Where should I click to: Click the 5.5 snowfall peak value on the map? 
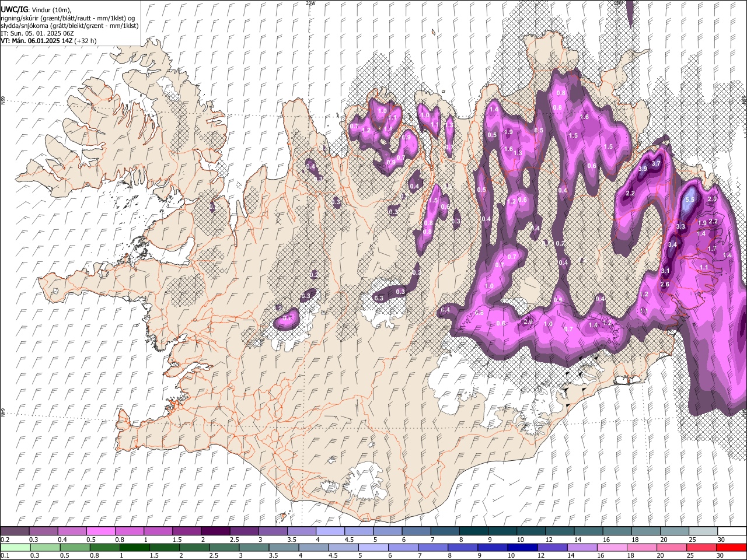[x=690, y=199]
